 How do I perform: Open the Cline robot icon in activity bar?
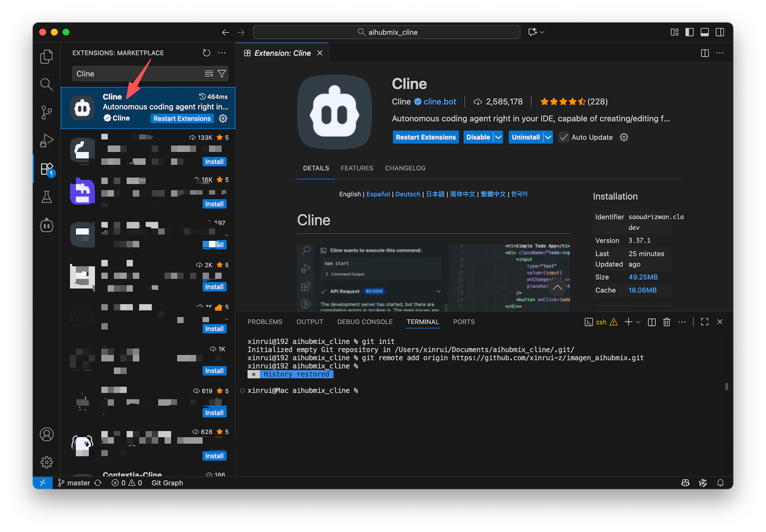point(46,226)
